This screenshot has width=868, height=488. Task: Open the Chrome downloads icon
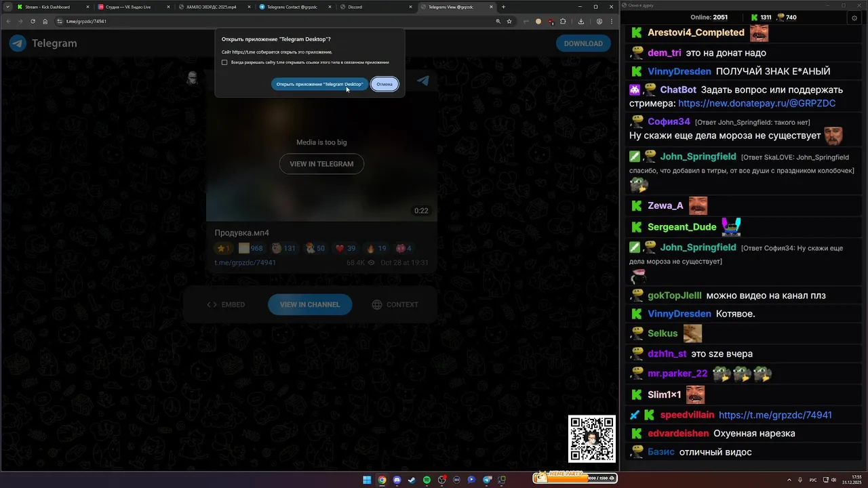click(581, 21)
